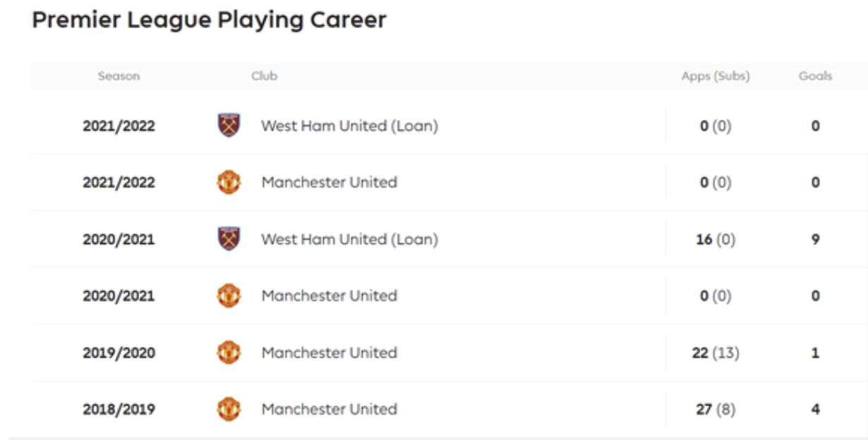Click the Premier League Playing Career heading
The image size is (868, 440).
[x=210, y=20]
